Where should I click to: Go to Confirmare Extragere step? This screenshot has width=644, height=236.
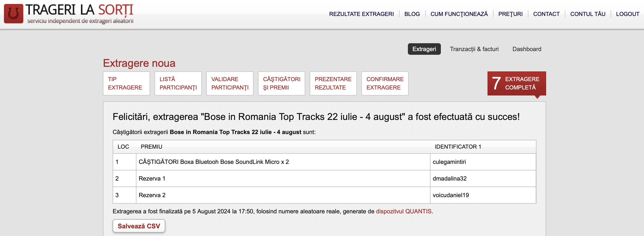[385, 83]
